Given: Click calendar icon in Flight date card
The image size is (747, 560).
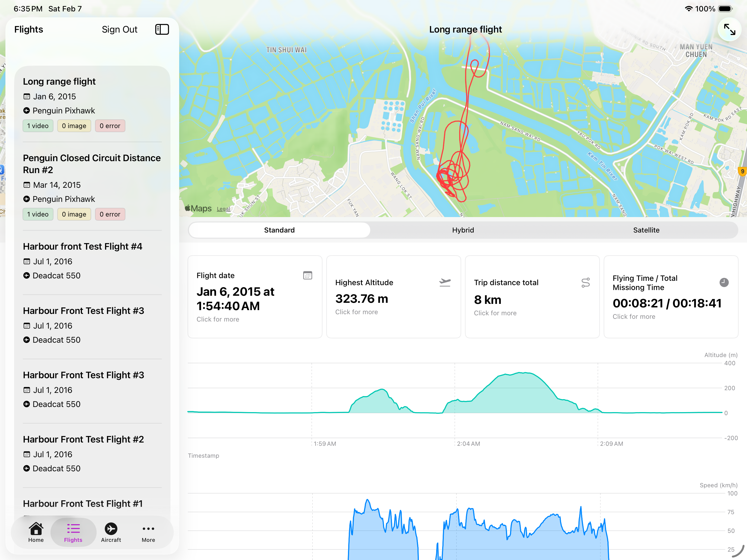Looking at the screenshot, I should tap(307, 275).
